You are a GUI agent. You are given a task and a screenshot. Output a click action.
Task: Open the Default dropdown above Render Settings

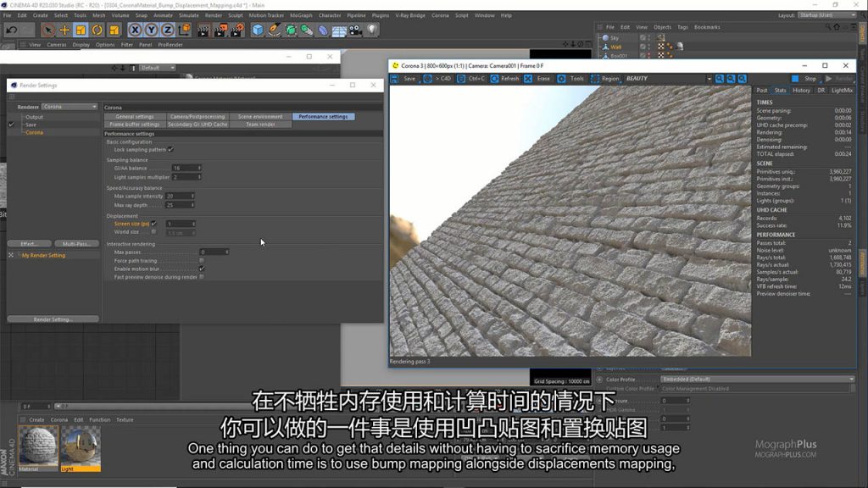(158, 68)
